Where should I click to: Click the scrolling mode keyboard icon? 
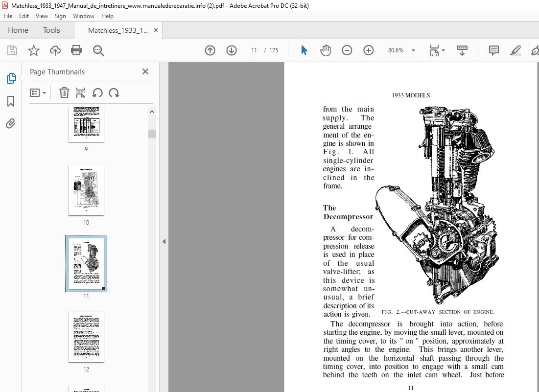pyautogui.click(x=462, y=50)
